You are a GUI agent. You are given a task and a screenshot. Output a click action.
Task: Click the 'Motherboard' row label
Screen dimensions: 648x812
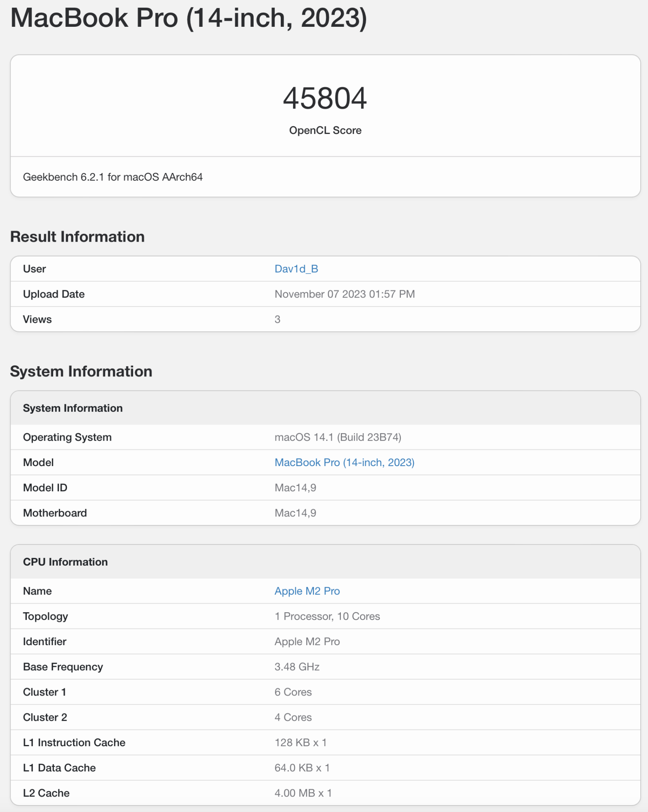(55, 513)
